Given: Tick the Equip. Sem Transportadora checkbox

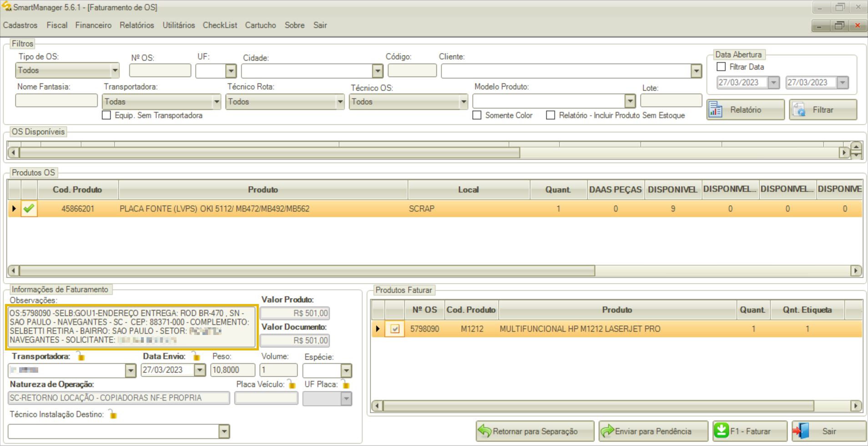Looking at the screenshot, I should pyautogui.click(x=106, y=115).
